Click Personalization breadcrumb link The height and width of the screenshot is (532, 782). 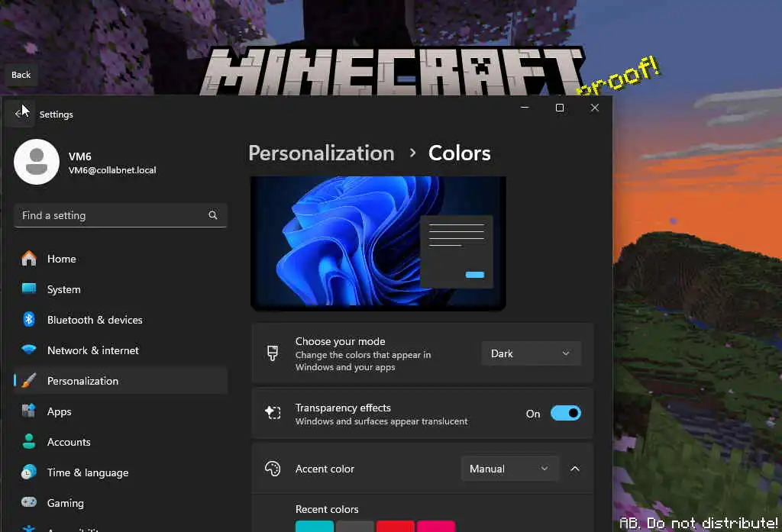[x=322, y=153]
